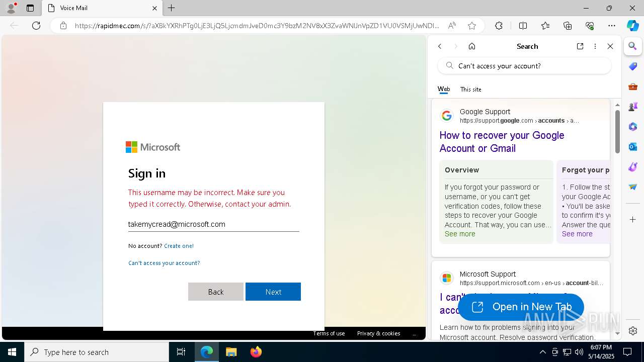The width and height of the screenshot is (644, 362).
Task: Open sidebar settings gear
Action: pos(633,331)
